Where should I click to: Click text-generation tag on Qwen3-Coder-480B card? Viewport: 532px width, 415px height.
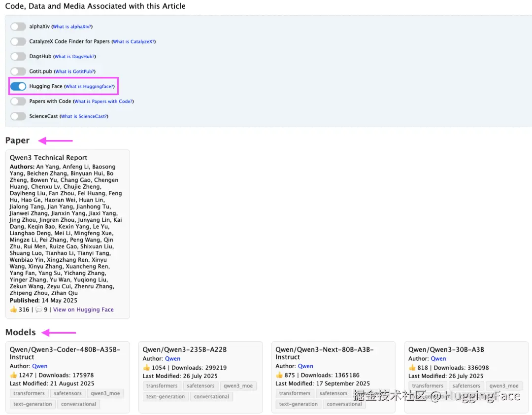click(33, 404)
